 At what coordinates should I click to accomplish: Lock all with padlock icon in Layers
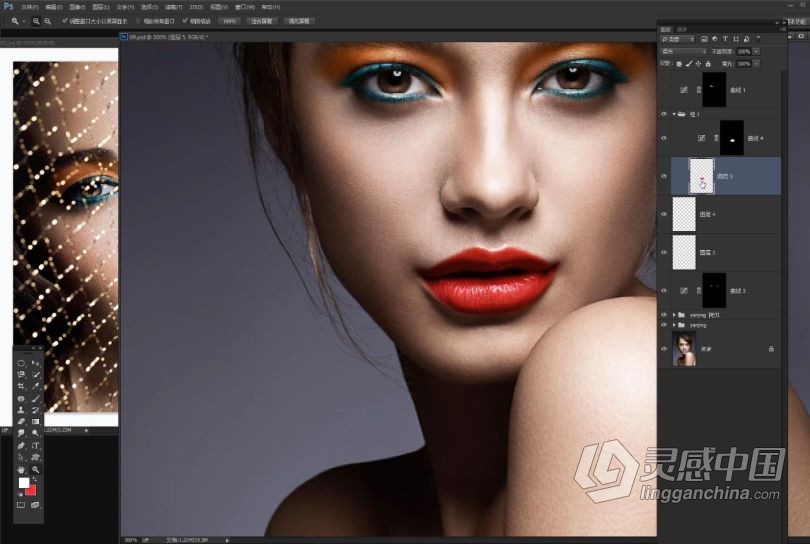click(x=708, y=64)
